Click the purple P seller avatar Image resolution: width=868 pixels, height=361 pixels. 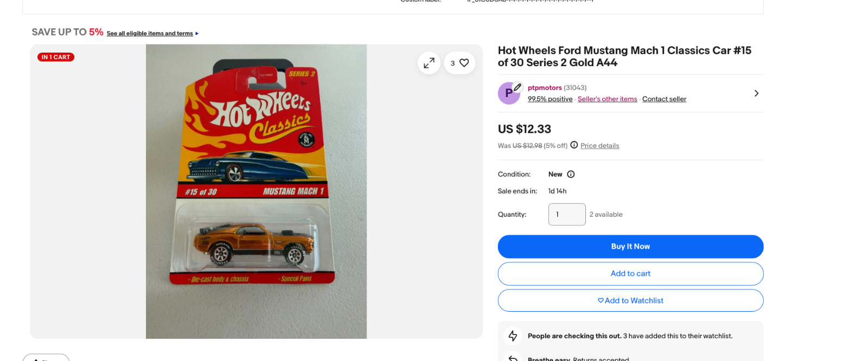click(508, 94)
